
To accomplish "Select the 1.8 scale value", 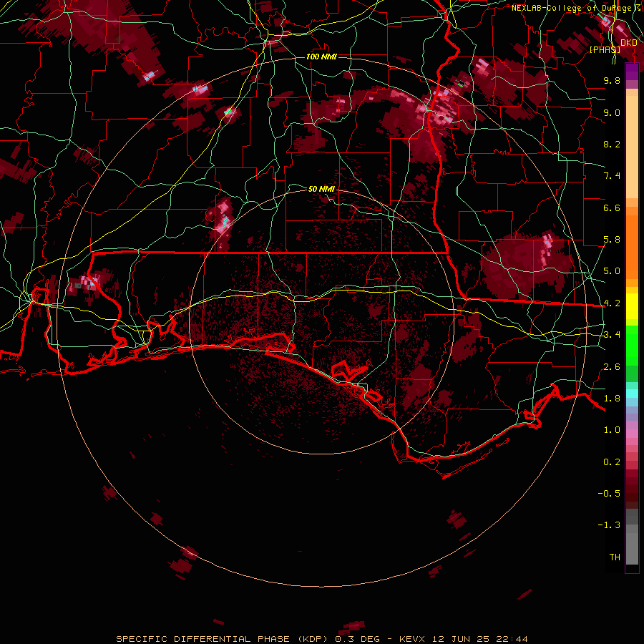I will pyautogui.click(x=612, y=399).
